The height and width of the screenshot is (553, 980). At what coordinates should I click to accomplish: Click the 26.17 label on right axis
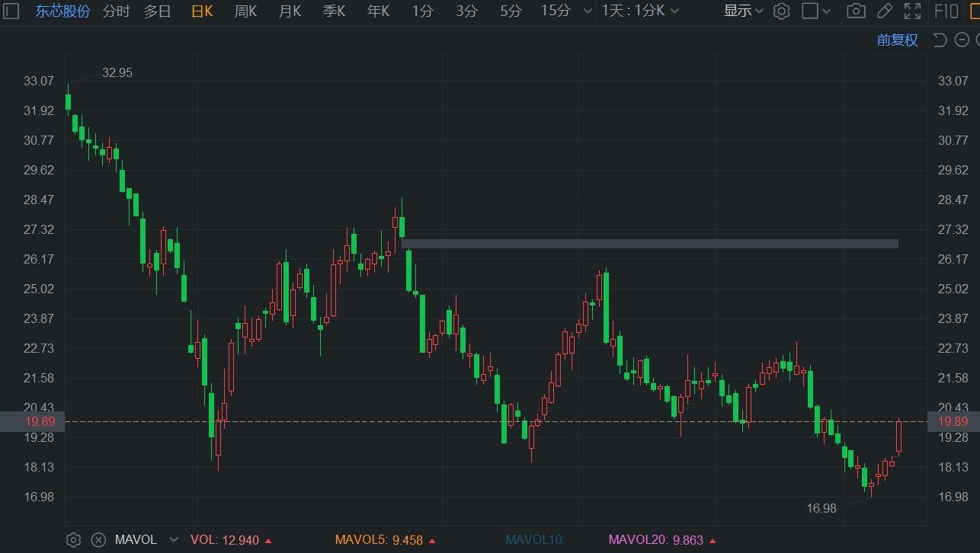coord(953,259)
